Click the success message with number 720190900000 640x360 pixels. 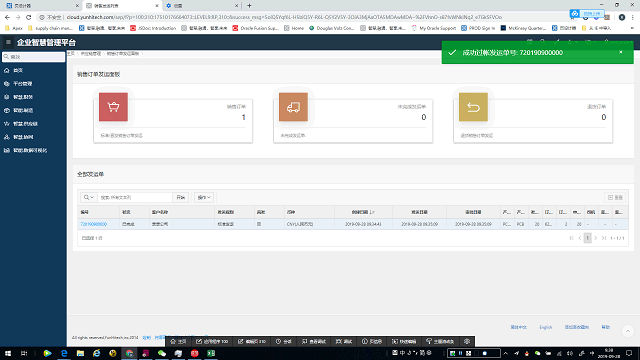click(512, 53)
